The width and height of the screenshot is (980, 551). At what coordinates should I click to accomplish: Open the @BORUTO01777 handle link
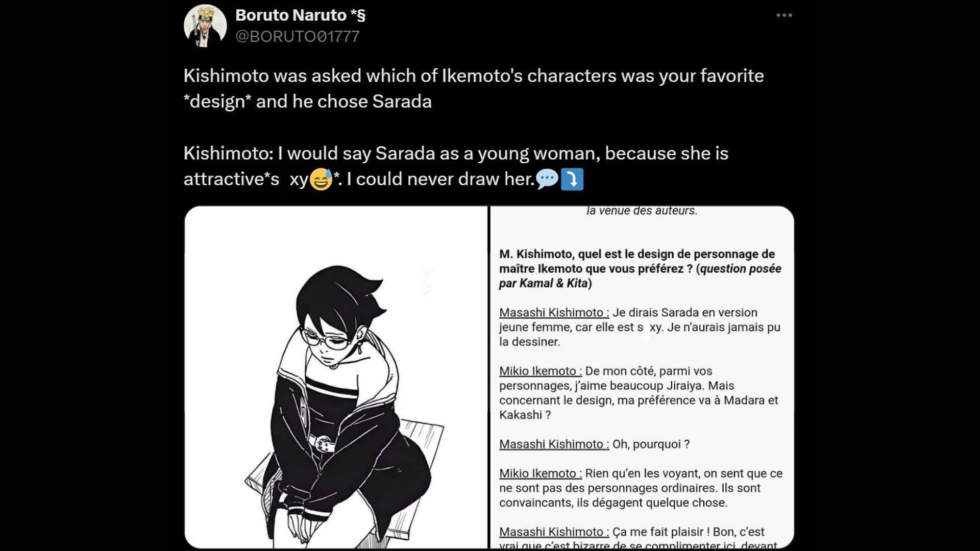[x=298, y=37]
